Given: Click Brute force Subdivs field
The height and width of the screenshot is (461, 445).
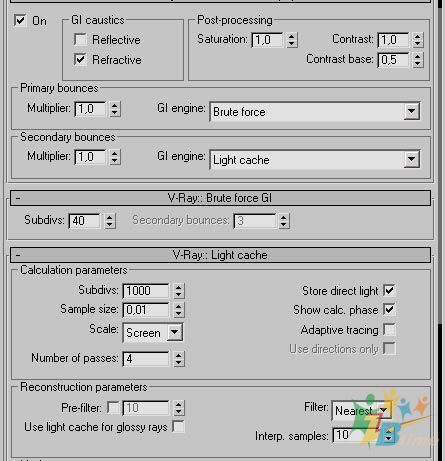Looking at the screenshot, I should click(x=84, y=221).
